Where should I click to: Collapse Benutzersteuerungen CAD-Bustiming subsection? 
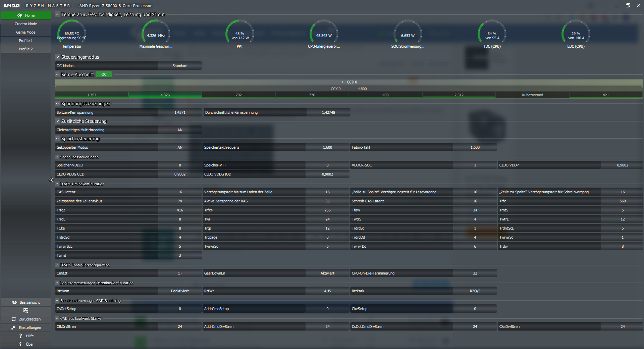point(57,301)
